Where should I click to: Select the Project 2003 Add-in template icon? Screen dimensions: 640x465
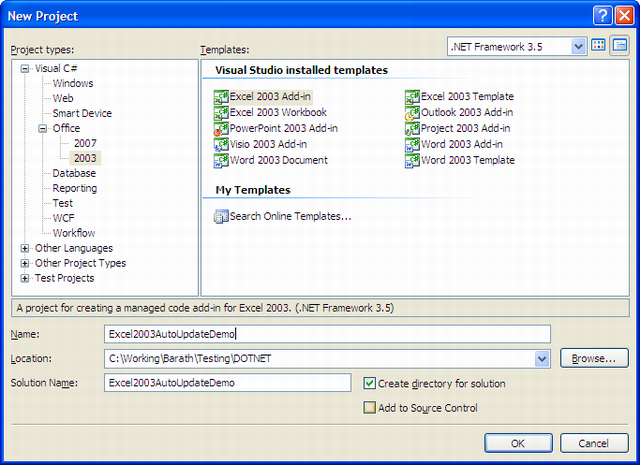click(412, 129)
